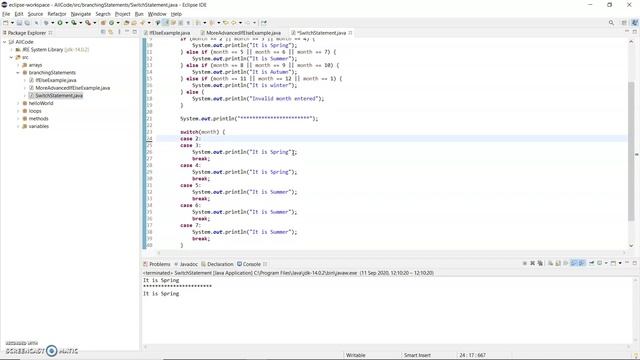Expand the loops package
640x360 pixels.
[18, 111]
